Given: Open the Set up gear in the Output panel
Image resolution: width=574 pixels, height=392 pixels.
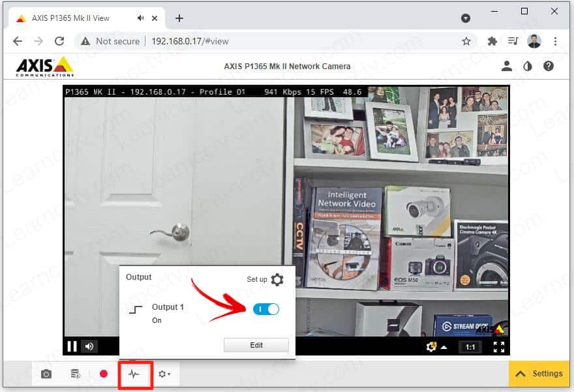Looking at the screenshot, I should pyautogui.click(x=277, y=280).
